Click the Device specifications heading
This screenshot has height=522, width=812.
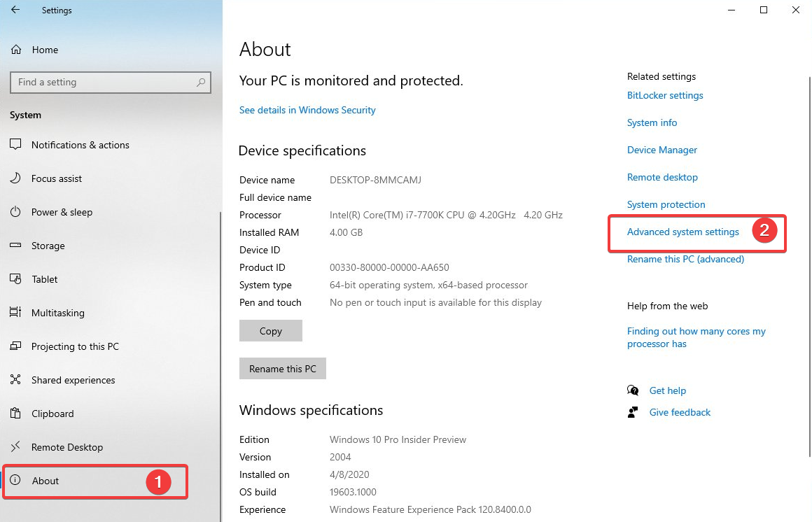pyautogui.click(x=302, y=150)
